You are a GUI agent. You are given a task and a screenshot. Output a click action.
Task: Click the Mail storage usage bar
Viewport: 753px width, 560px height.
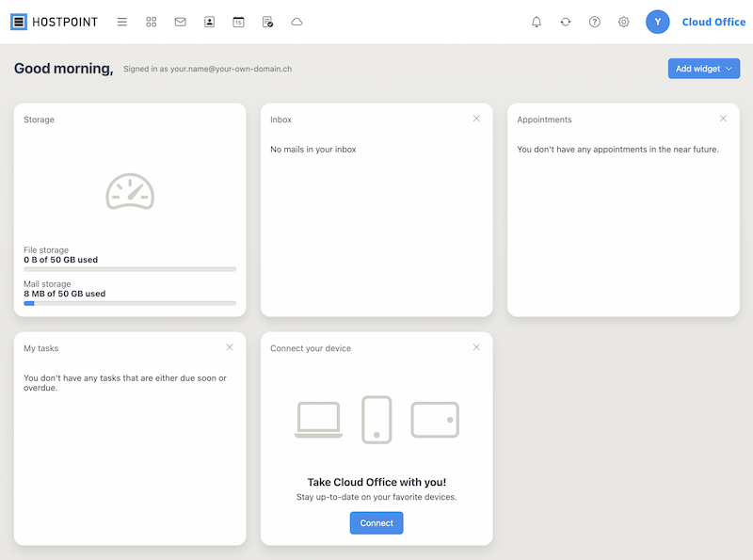coord(130,304)
